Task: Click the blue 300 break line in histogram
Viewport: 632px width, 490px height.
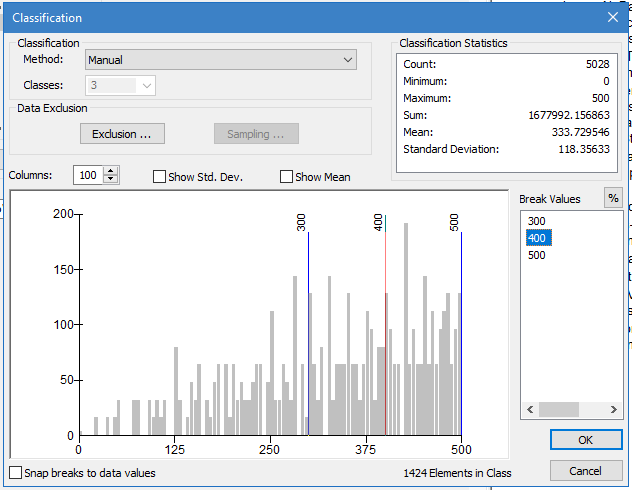Action: tap(308, 330)
